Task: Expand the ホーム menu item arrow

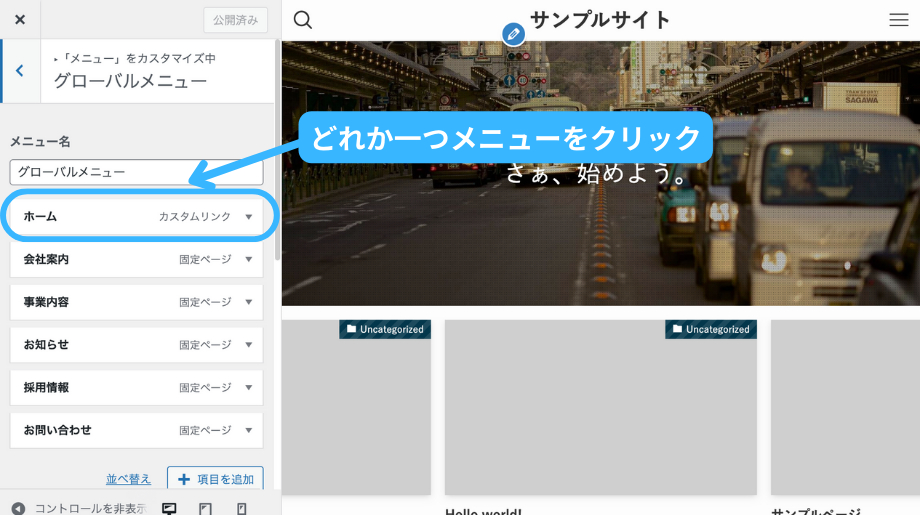Action: (249, 217)
